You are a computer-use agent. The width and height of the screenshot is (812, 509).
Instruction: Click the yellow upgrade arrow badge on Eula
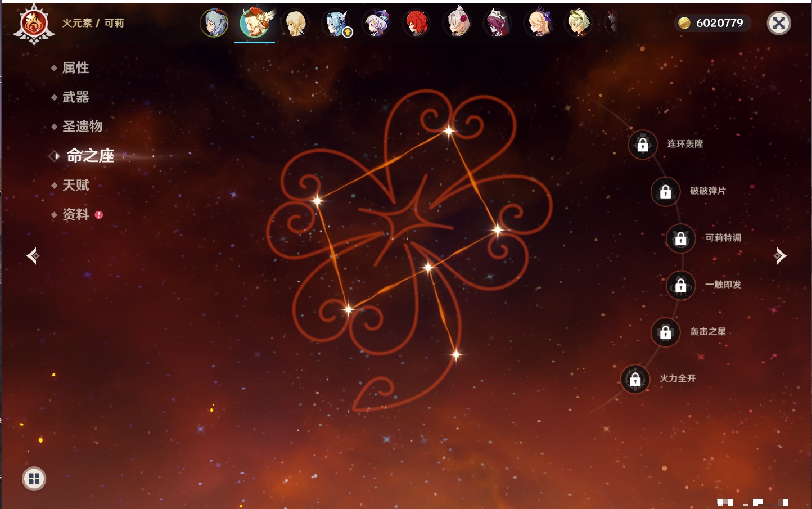coord(348,33)
